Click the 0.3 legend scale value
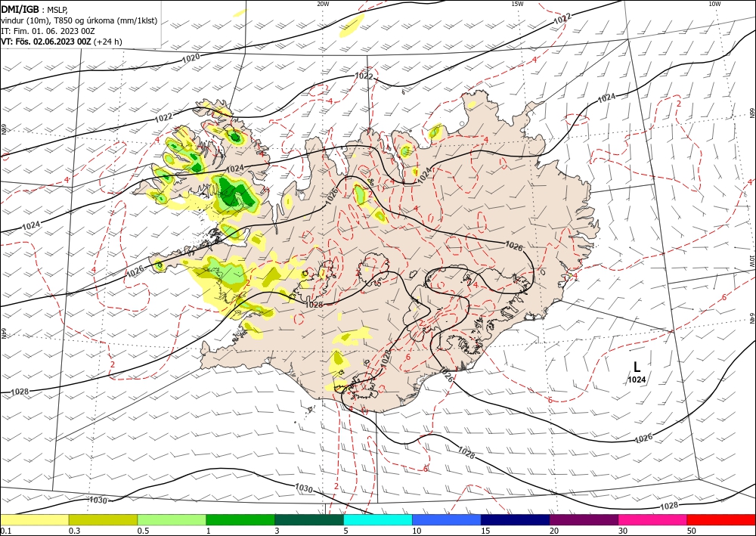This screenshot has width=756, height=536. click(x=74, y=531)
